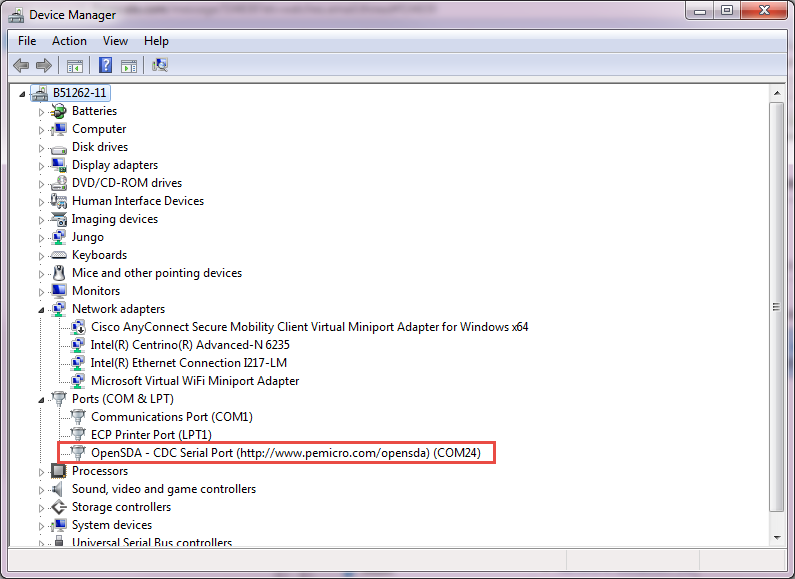This screenshot has height=579, width=795.
Task: Click the scrollbar down arrow
Action: (777, 537)
